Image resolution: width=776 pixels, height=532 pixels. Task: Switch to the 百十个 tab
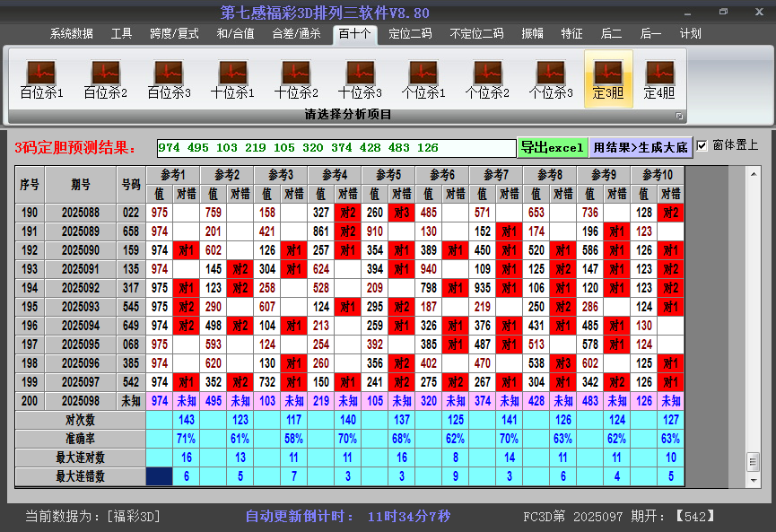pos(355,34)
